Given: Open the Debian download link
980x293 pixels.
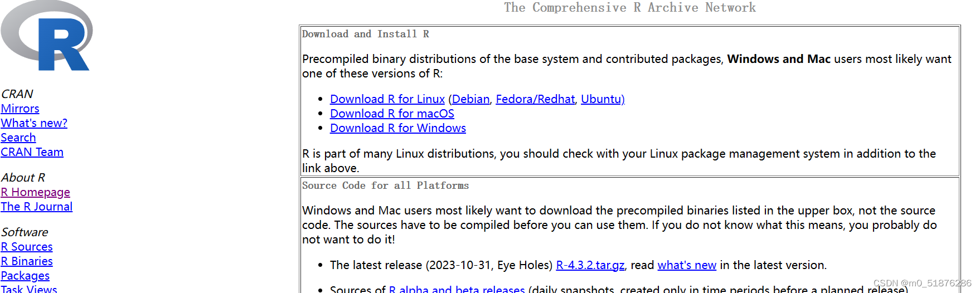Looking at the screenshot, I should [471, 99].
